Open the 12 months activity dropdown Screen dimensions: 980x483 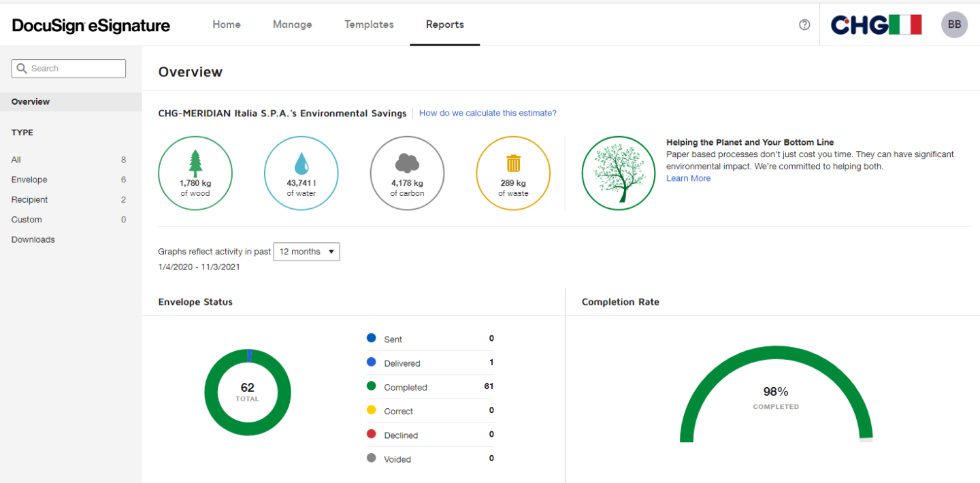coord(306,252)
